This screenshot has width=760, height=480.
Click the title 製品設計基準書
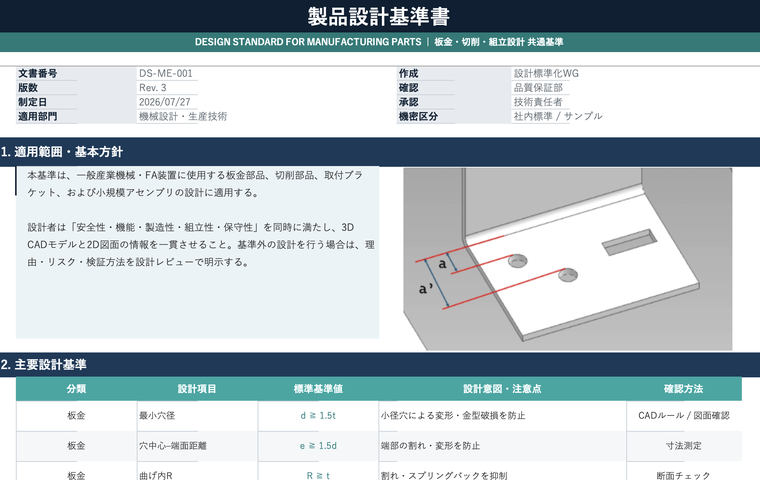pos(379,16)
